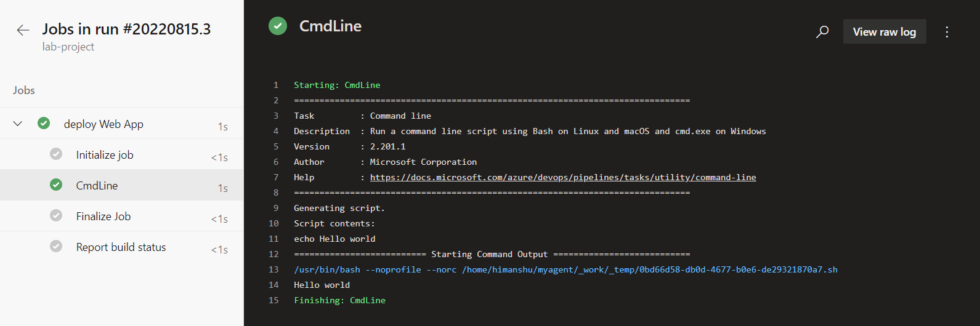Click log line Finishing: CmdLine
Screen dimensions: 980x326
pos(339,300)
